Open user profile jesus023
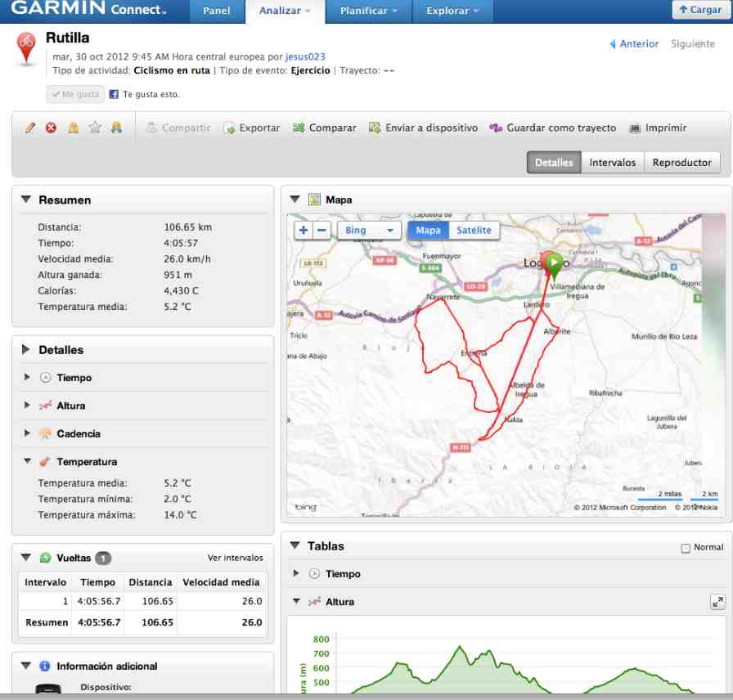Image resolution: width=733 pixels, height=700 pixels. 305,56
